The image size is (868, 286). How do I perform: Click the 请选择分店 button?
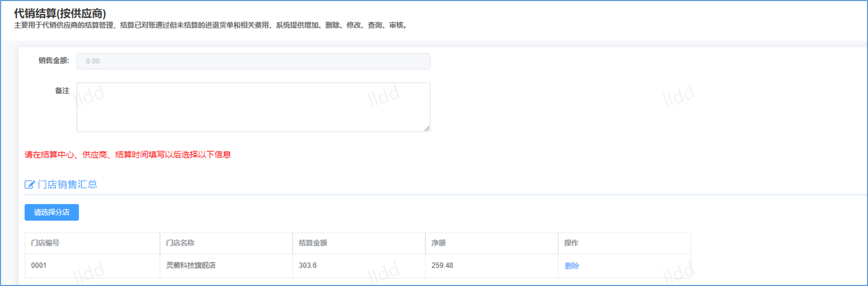coord(52,213)
